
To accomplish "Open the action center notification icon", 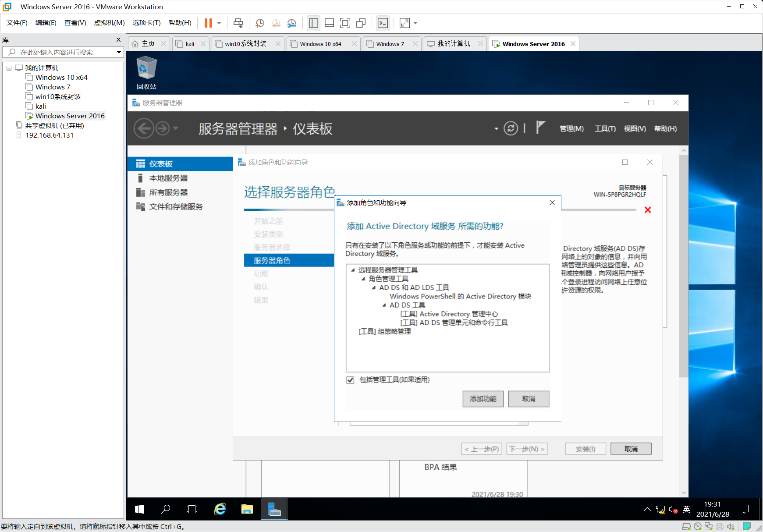I will pyautogui.click(x=744, y=509).
